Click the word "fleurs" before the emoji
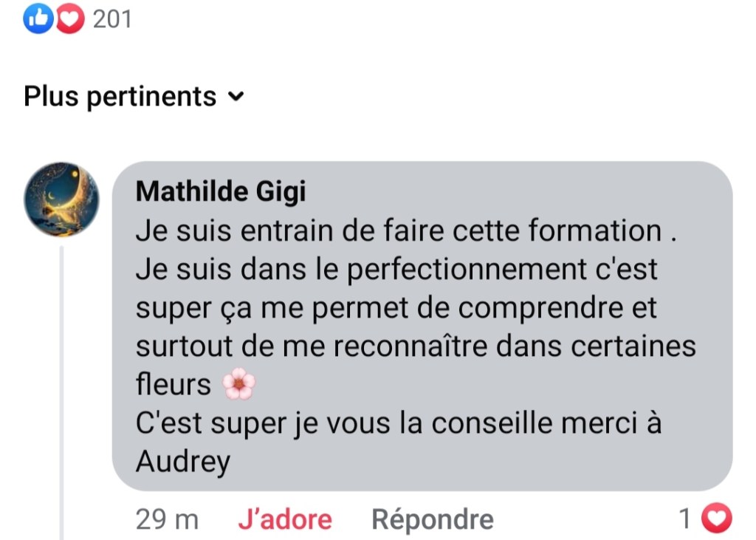This screenshot has width=756, height=540. 173,385
